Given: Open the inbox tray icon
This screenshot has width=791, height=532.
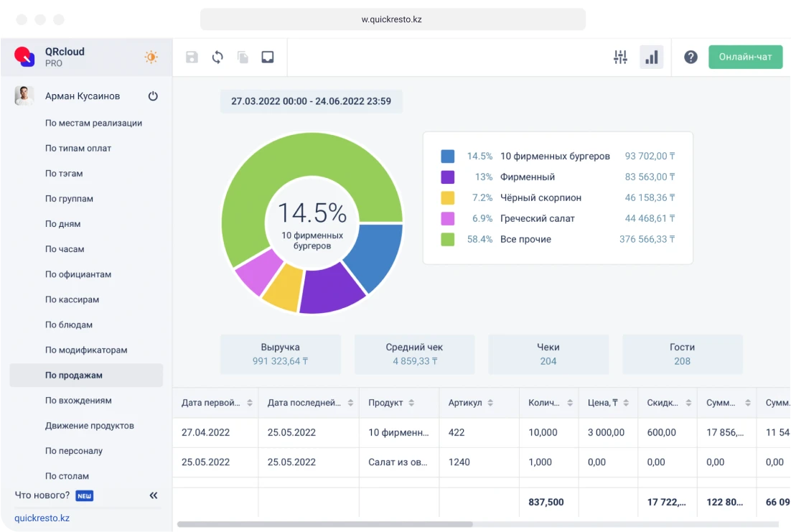Looking at the screenshot, I should 268,57.
